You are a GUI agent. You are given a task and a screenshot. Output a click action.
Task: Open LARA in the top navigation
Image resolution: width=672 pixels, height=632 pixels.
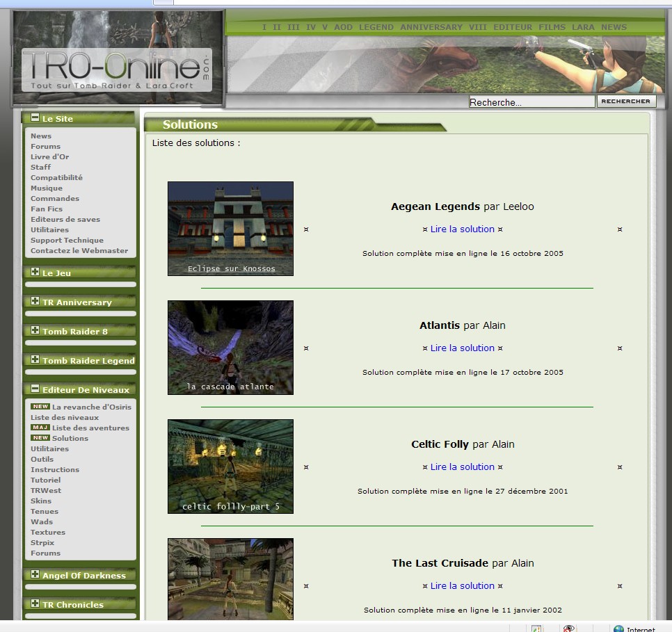click(583, 27)
